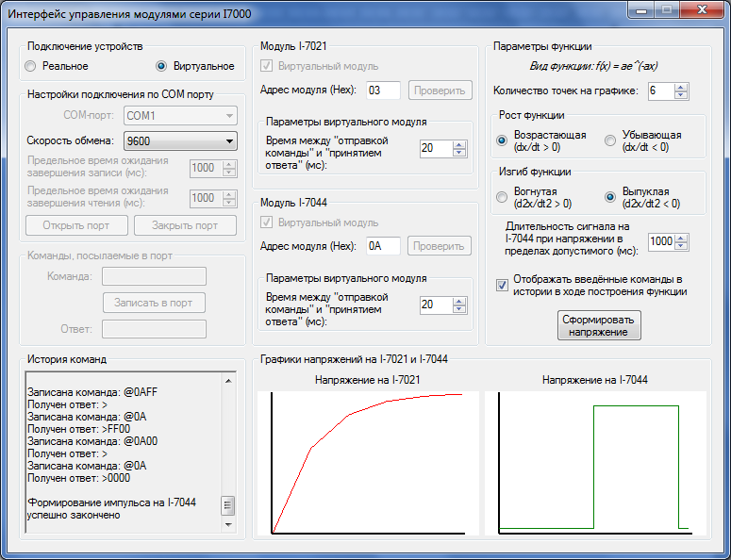
Task: Decrease I-7044 virtual module delay spinner
Action: [459, 309]
